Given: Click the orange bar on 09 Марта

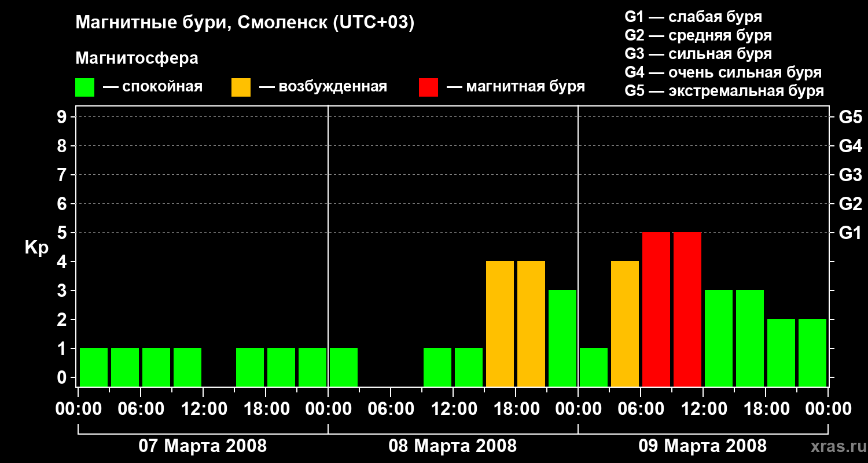Looking at the screenshot, I should pos(625,324).
